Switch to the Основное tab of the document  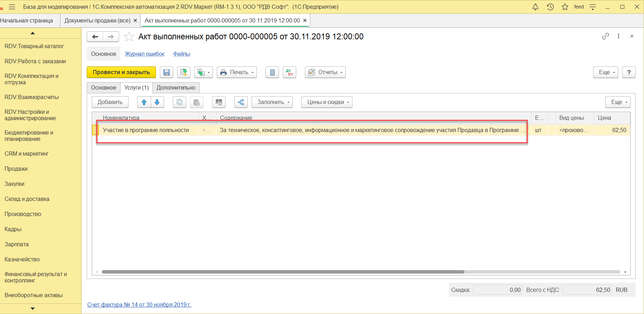click(104, 88)
